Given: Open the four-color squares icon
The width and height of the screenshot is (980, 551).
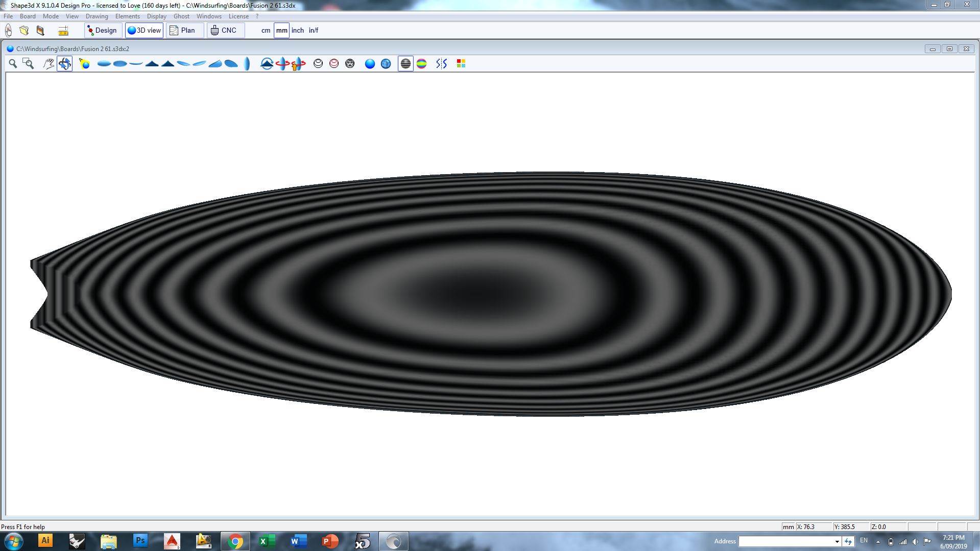Looking at the screenshot, I should (461, 63).
